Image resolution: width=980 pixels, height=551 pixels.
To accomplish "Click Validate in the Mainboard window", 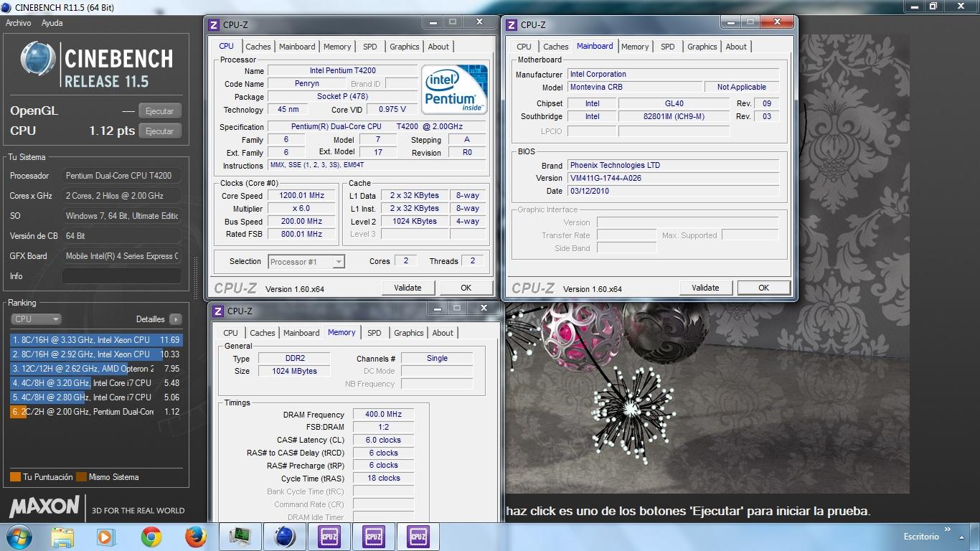I will pyautogui.click(x=705, y=288).
